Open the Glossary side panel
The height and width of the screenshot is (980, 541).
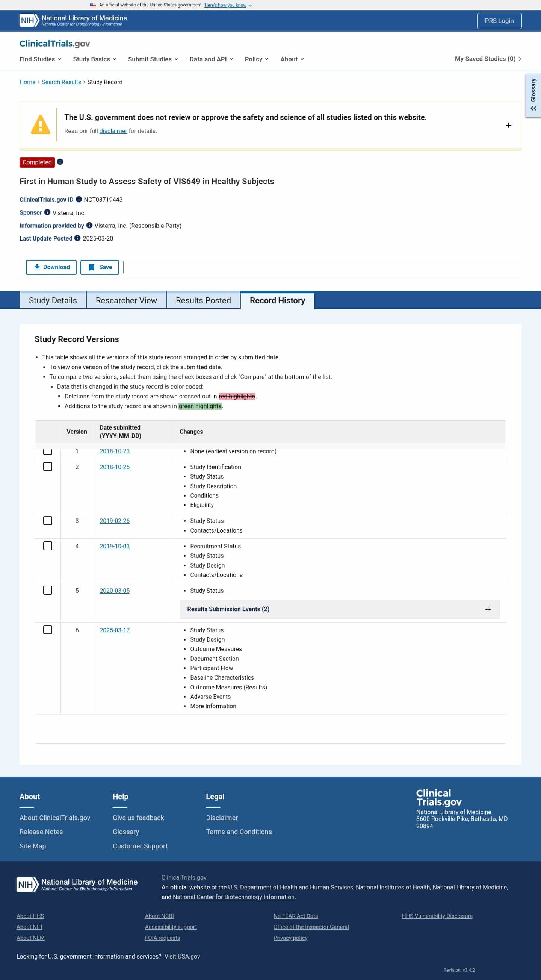[x=533, y=95]
